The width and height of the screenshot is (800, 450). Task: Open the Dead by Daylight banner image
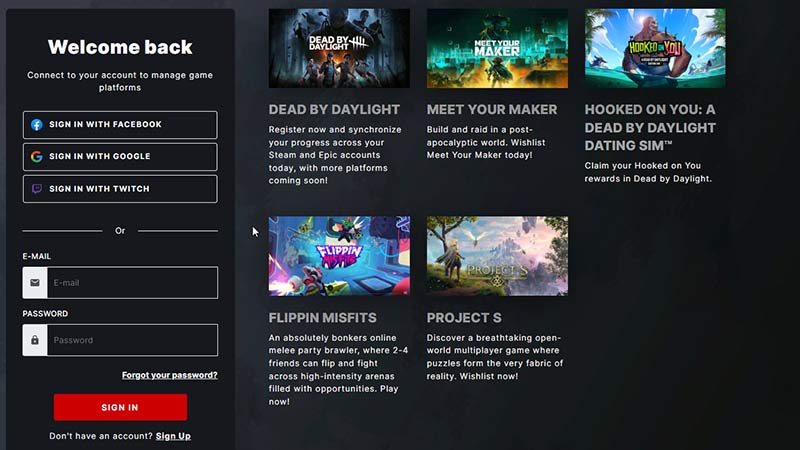(339, 48)
